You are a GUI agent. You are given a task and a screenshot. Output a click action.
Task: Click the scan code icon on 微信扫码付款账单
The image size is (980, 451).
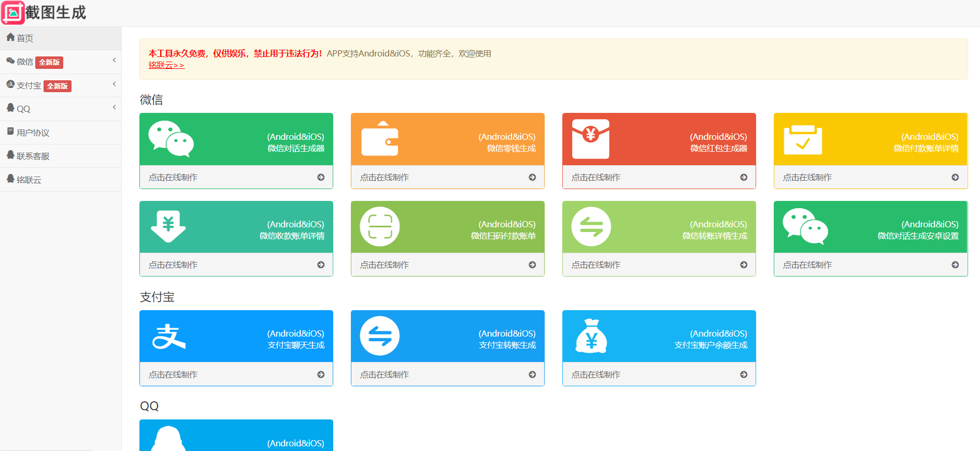point(380,227)
